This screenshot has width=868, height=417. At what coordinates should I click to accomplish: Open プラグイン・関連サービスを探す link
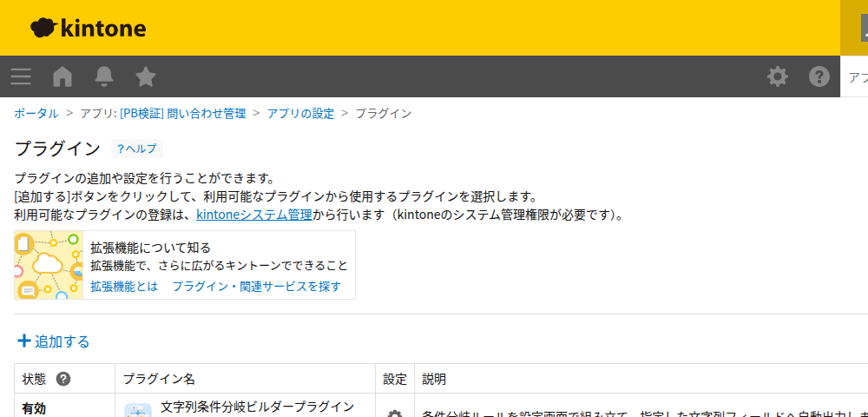pos(257,287)
